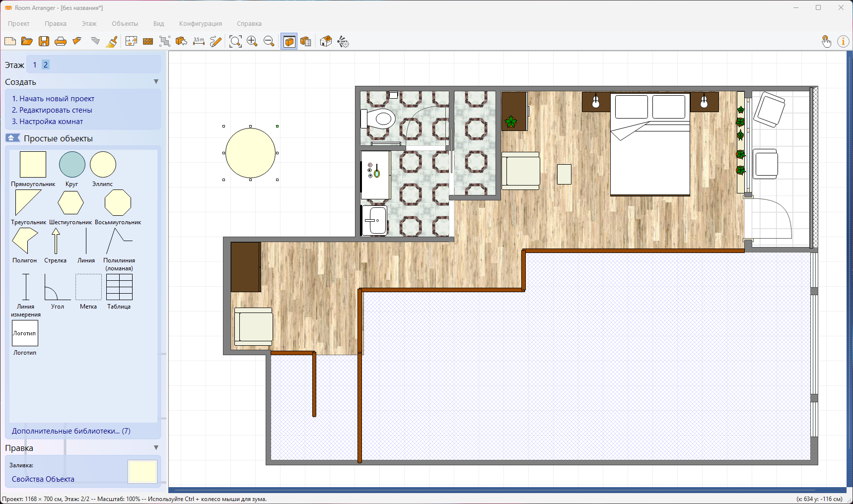The image size is (853, 504).
Task: Click the horizontal canvas scrollbar
Action: tap(507, 490)
